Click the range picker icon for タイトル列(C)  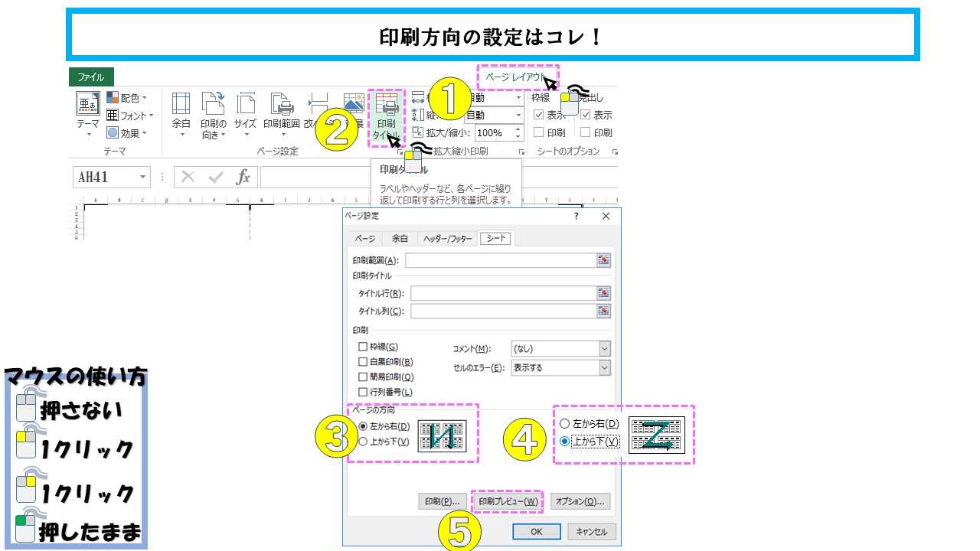pos(604,311)
